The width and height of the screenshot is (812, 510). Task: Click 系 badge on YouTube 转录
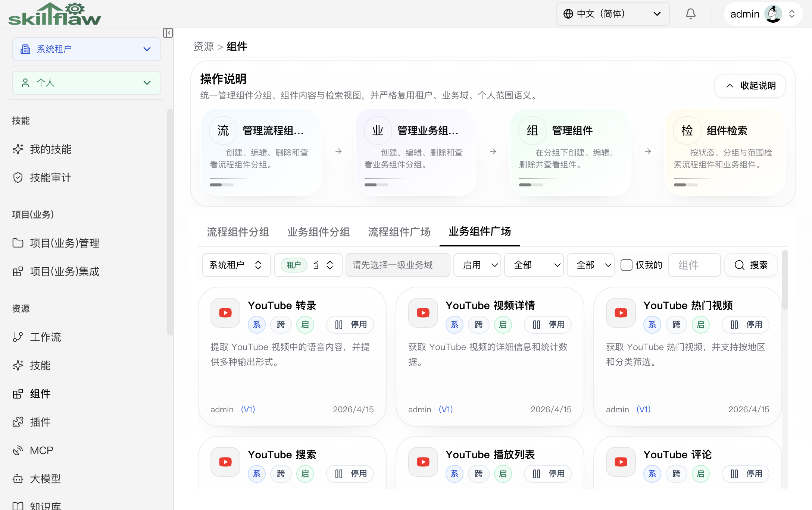click(x=257, y=325)
